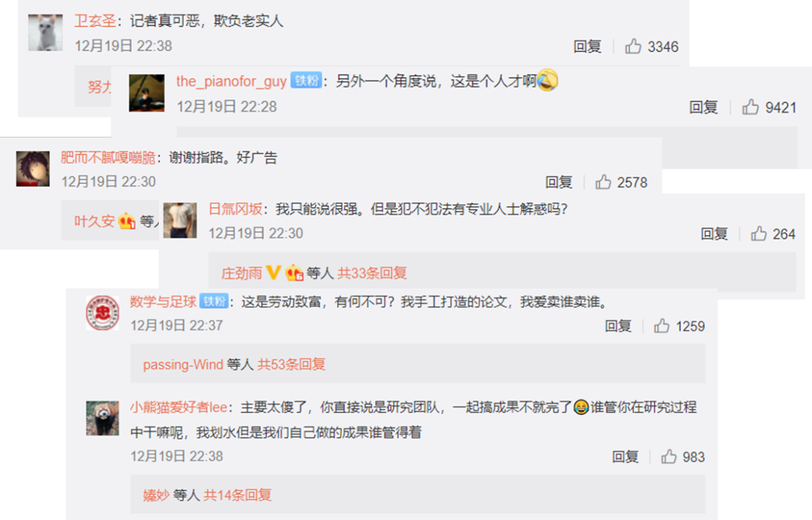
Task: Open the_pianofor_guy username link
Action: 231,81
